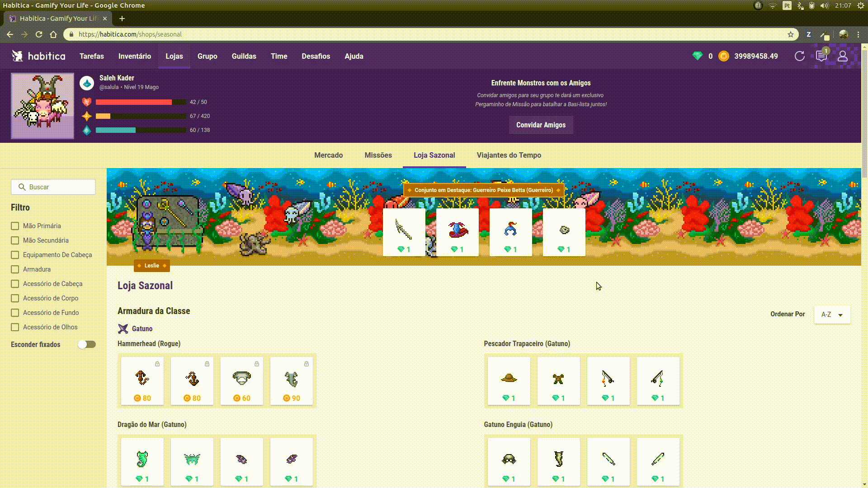Open the Inventário menu
Image resolution: width=868 pixels, height=488 pixels.
click(135, 56)
